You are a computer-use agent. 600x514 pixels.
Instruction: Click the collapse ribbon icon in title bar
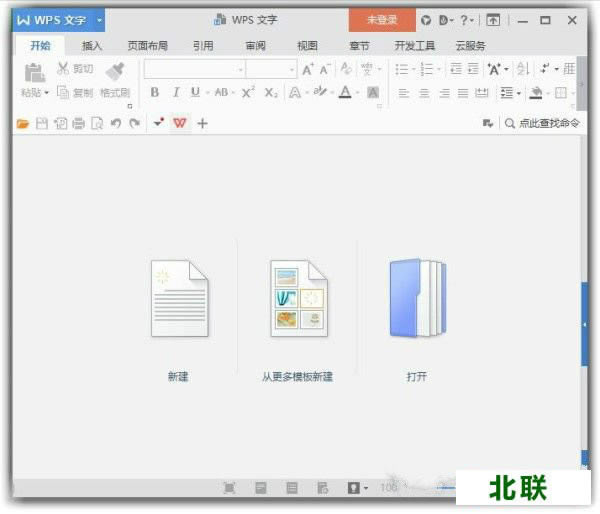pos(493,20)
